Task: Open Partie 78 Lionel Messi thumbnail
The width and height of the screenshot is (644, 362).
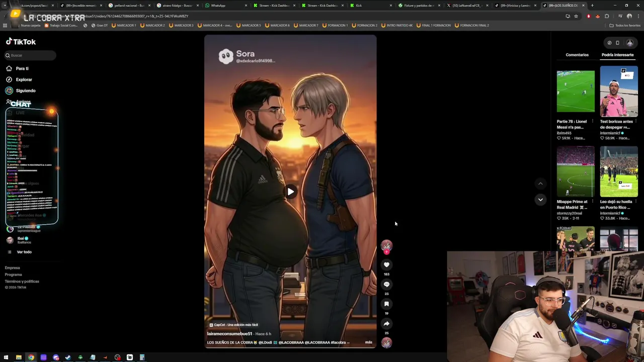Action: [x=576, y=92]
